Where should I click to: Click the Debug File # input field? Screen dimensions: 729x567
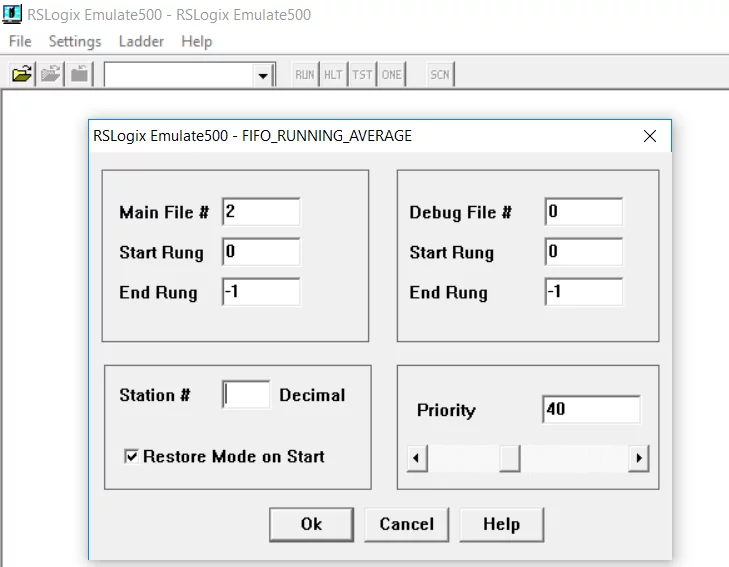coord(584,212)
